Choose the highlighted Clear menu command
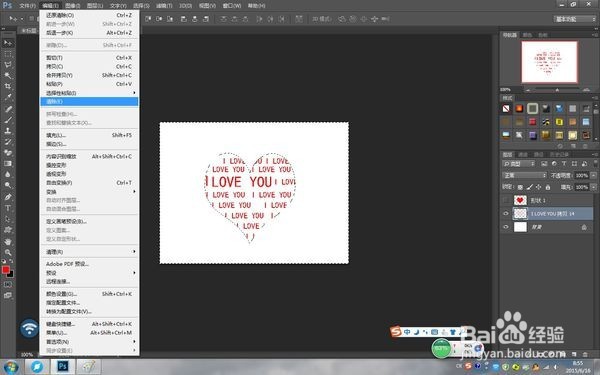The width and height of the screenshot is (600, 375). pos(90,101)
